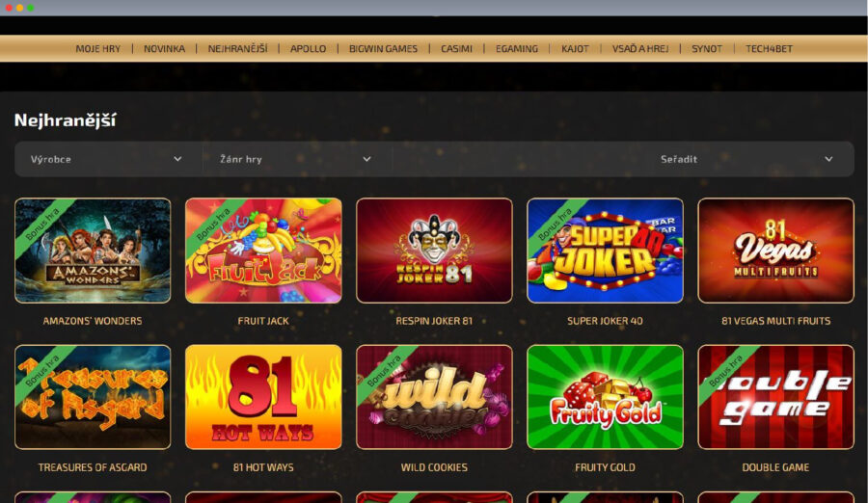The width and height of the screenshot is (868, 503).
Task: Launch the 81 Hot Ways game tile
Action: (x=263, y=397)
